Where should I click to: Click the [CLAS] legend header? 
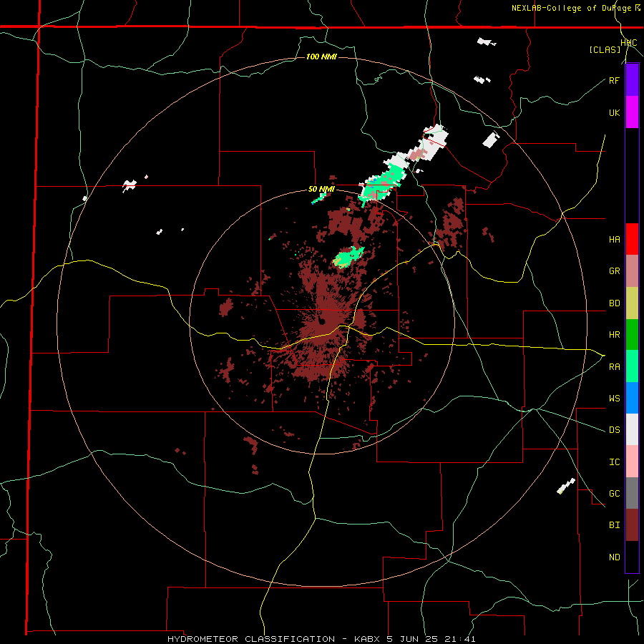point(605,49)
